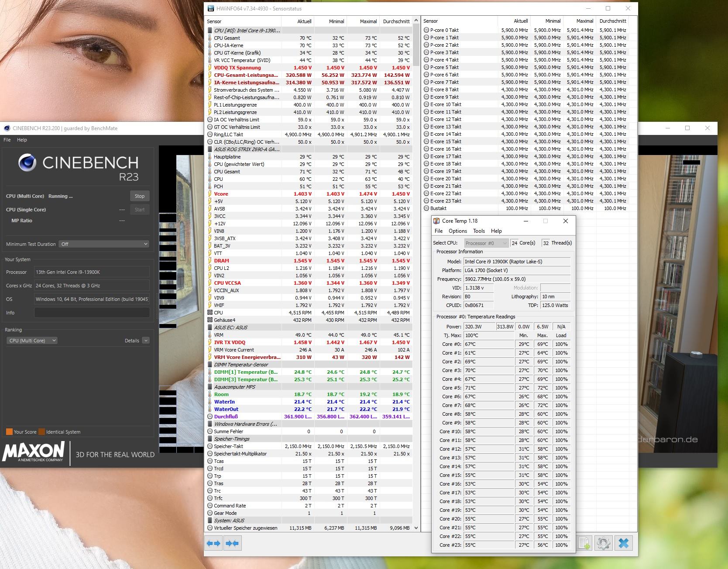Click the Core Temp title bar icon
The height and width of the screenshot is (569, 728).
click(x=436, y=221)
